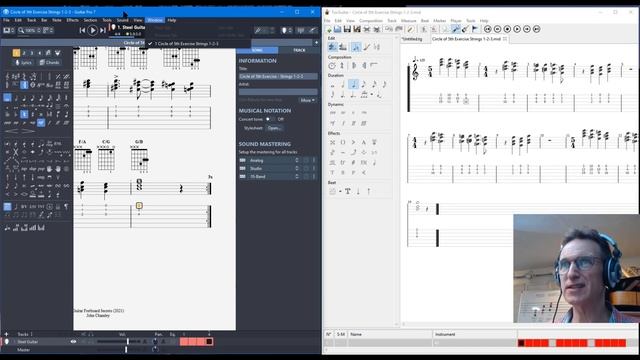
Task: Click Save icon in TuxGuitar toolbar
Action: point(347,29)
